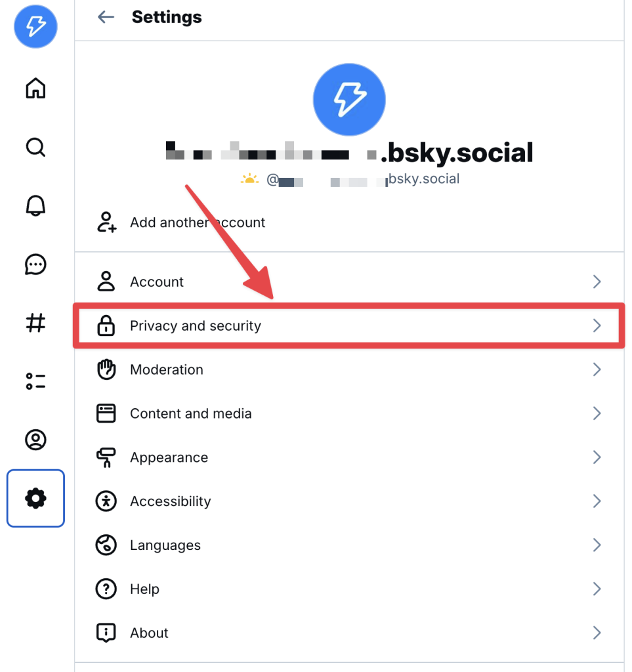Click the Bluesky lightning bolt avatar
Screen dimensions: 632x672
pos(35,26)
